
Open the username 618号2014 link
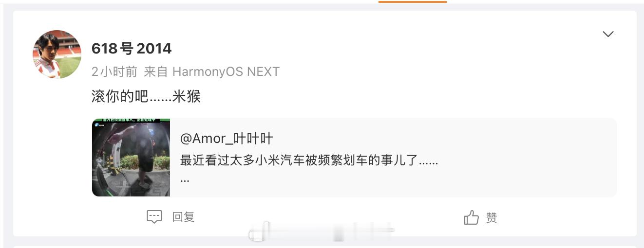(x=132, y=48)
